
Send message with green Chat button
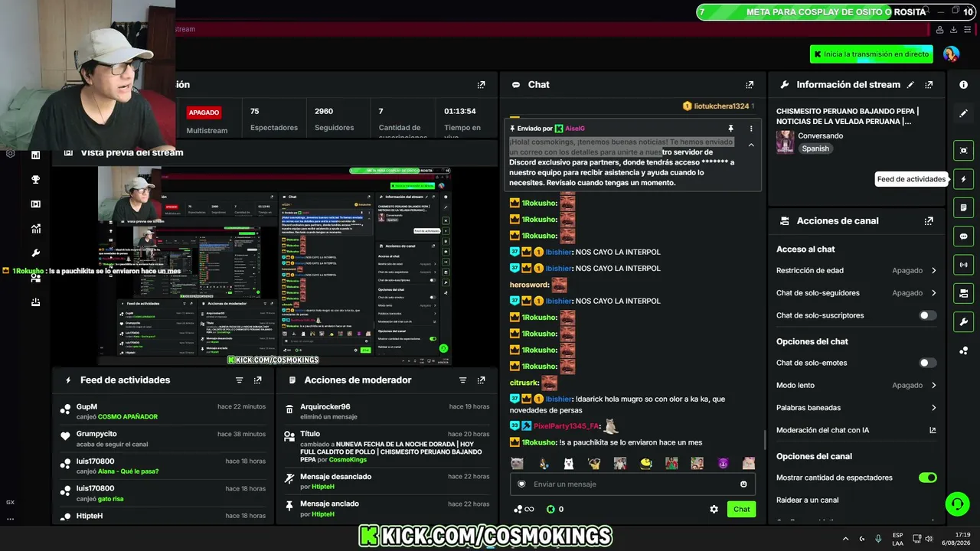741,510
